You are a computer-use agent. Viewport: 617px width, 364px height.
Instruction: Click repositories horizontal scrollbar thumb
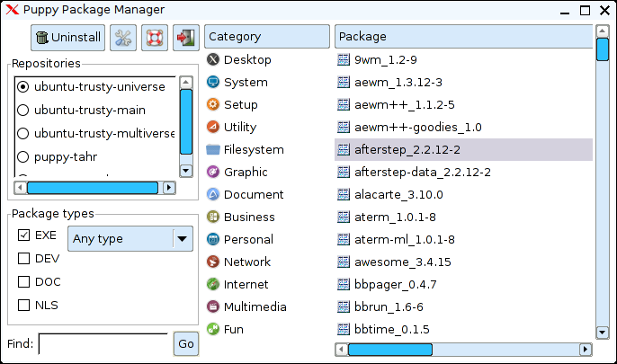click(93, 188)
